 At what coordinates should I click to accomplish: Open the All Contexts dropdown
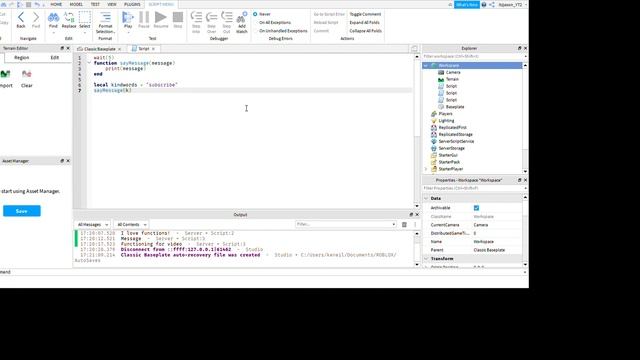tap(131, 224)
